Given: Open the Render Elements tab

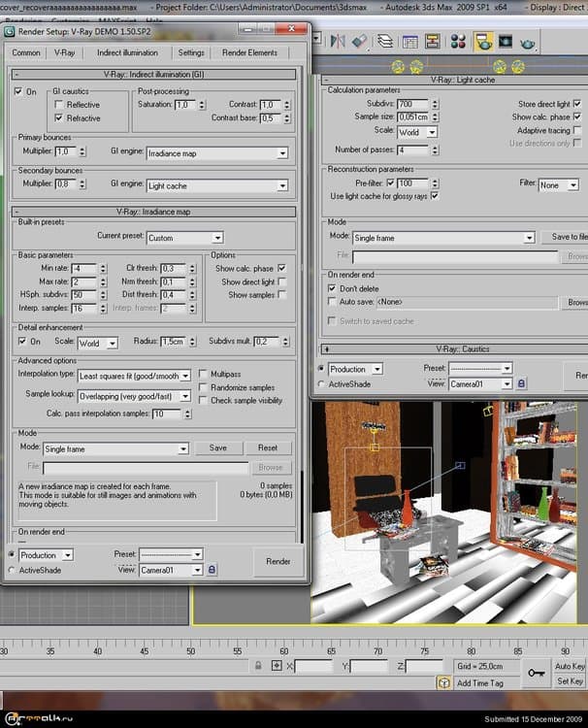Looking at the screenshot, I should coord(249,52).
